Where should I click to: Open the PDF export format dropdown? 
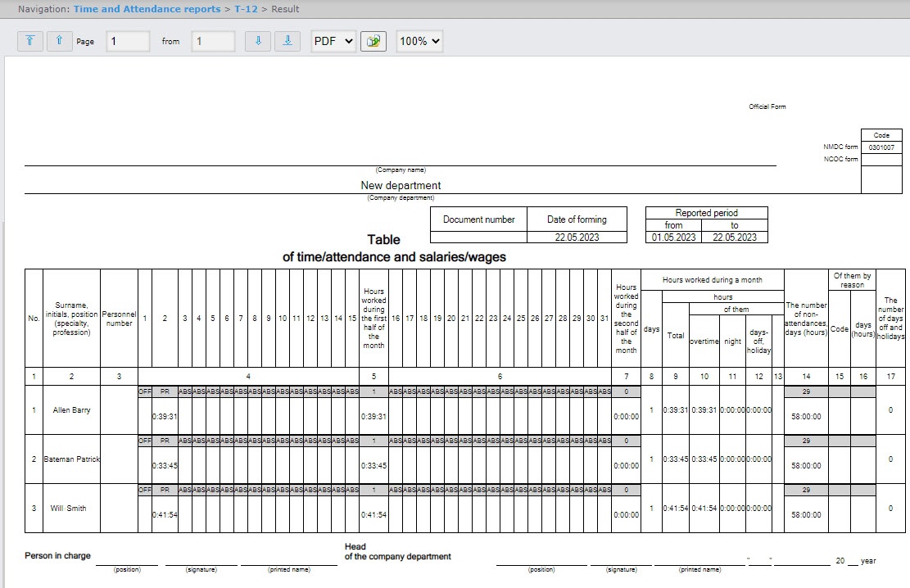coord(333,41)
